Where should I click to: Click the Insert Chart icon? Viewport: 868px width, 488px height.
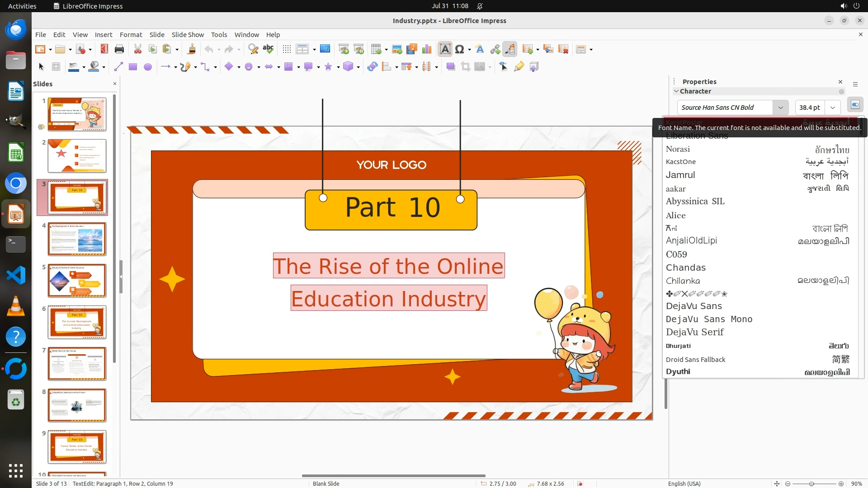[x=426, y=49]
